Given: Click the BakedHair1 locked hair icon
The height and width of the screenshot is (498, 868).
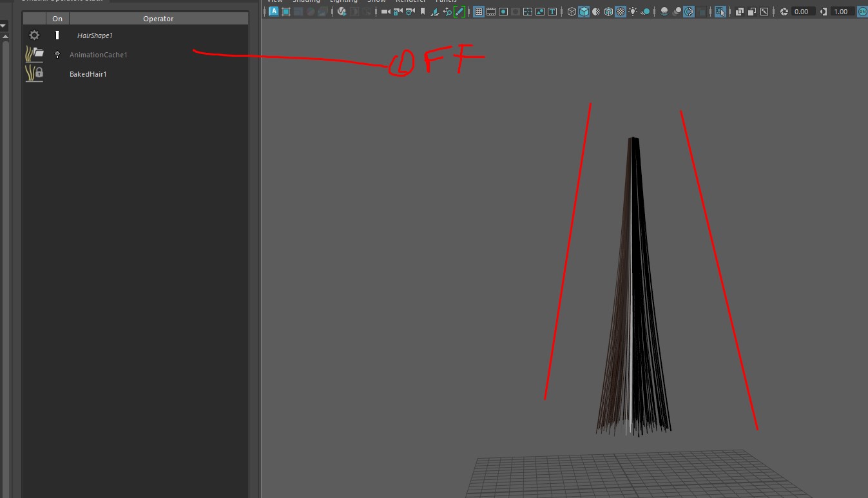Looking at the screenshot, I should 34,73.
